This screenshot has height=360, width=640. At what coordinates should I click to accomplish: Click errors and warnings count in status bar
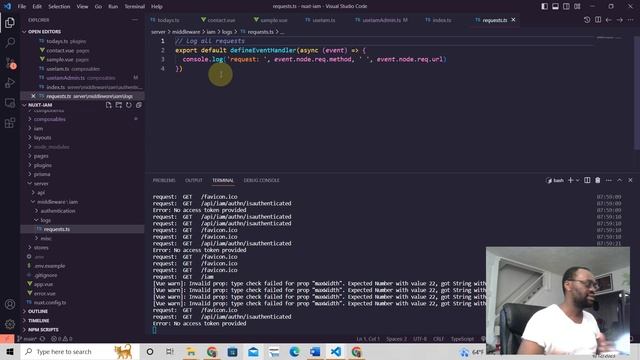pos(61,339)
